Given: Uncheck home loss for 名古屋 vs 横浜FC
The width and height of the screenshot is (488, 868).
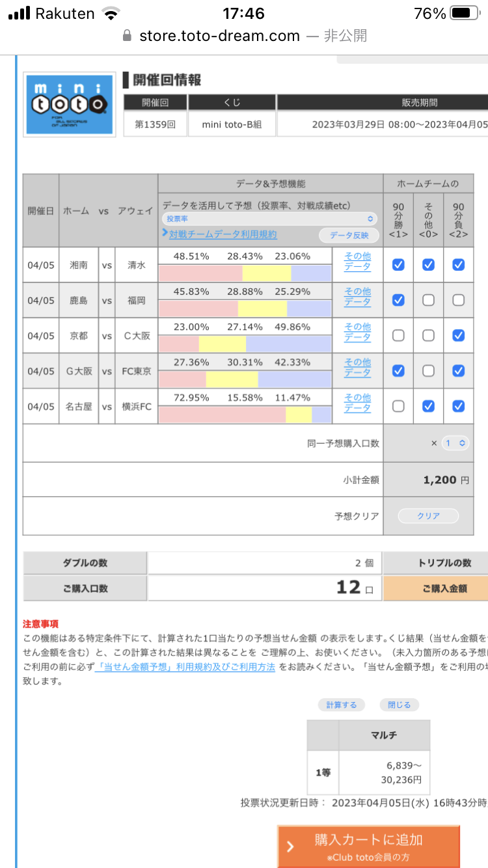Looking at the screenshot, I should tap(458, 406).
